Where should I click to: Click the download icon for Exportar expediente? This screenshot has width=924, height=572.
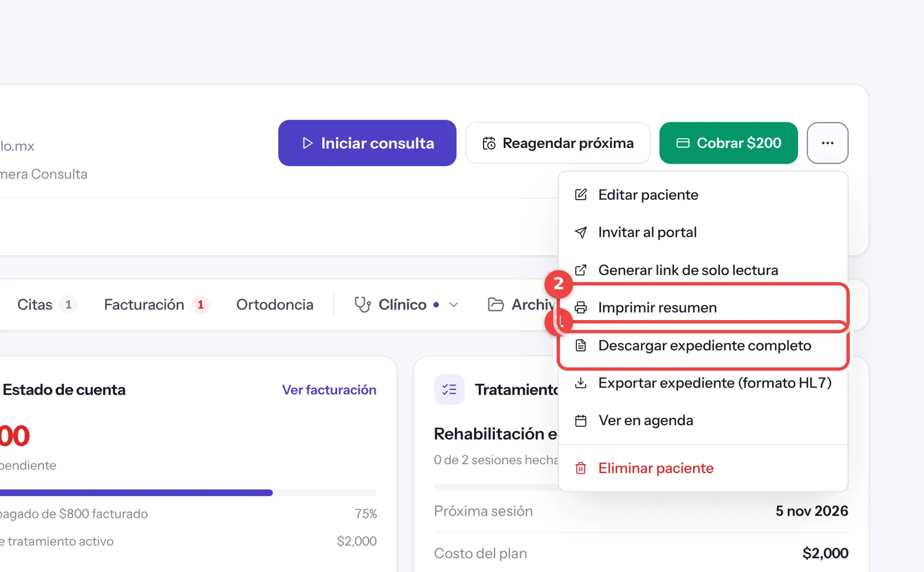click(x=581, y=383)
